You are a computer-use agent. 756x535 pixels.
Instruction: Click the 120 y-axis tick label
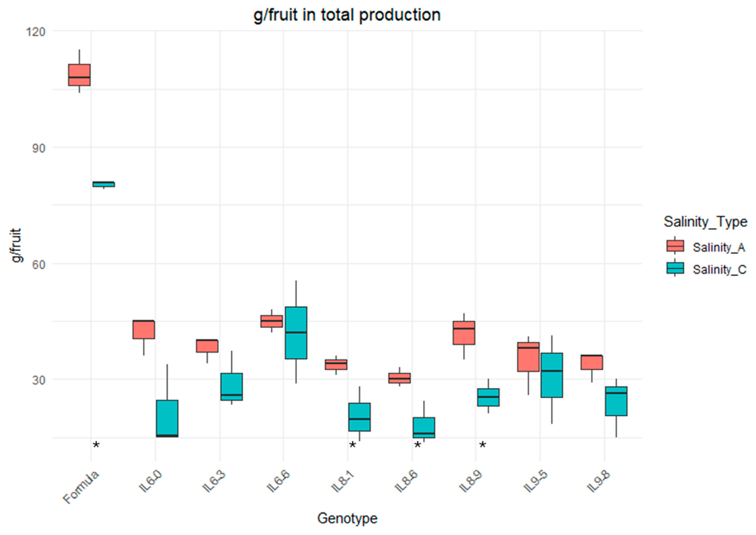click(36, 32)
